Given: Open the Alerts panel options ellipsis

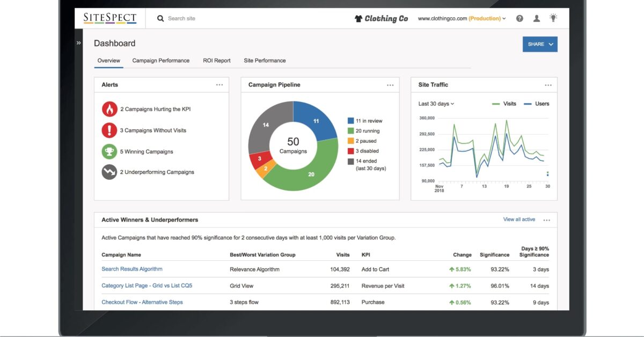Looking at the screenshot, I should click(219, 84).
